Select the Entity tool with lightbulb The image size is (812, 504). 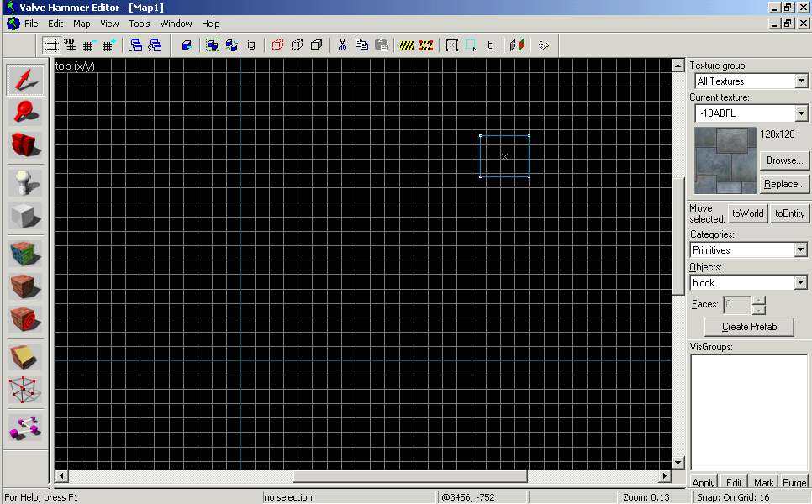[25, 182]
